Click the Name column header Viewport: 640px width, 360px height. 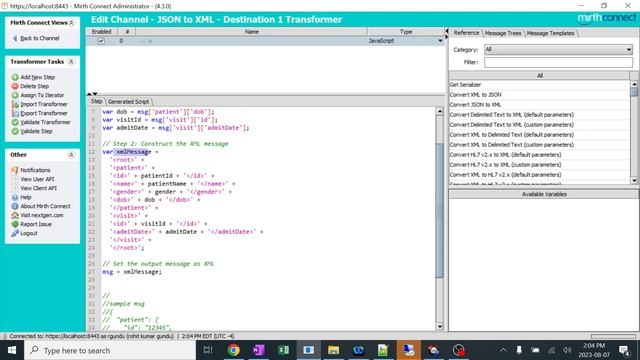point(251,31)
